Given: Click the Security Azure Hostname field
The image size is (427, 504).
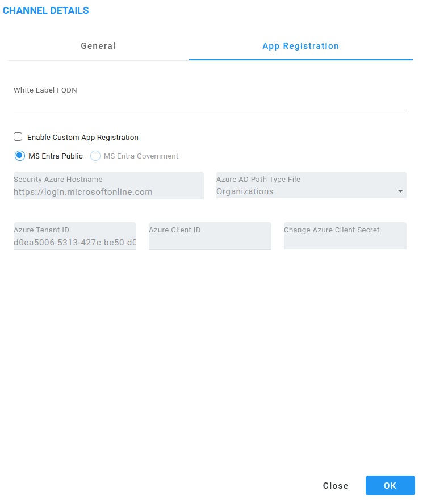Looking at the screenshot, I should 108,185.
